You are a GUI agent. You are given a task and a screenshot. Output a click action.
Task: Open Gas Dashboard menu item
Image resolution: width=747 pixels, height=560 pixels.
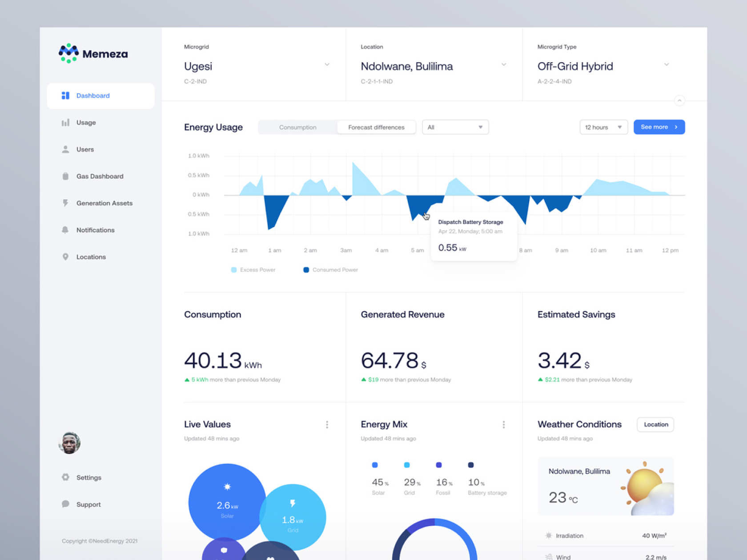(x=101, y=176)
